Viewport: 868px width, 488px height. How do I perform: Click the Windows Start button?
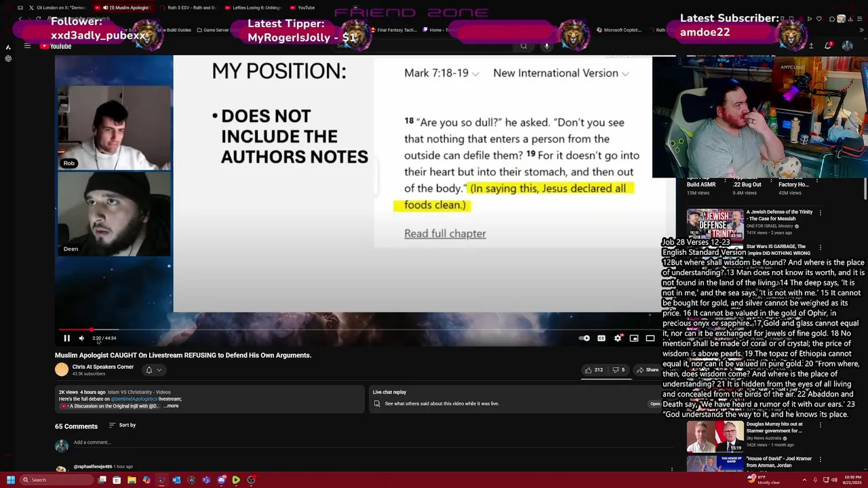pyautogui.click(x=11, y=480)
